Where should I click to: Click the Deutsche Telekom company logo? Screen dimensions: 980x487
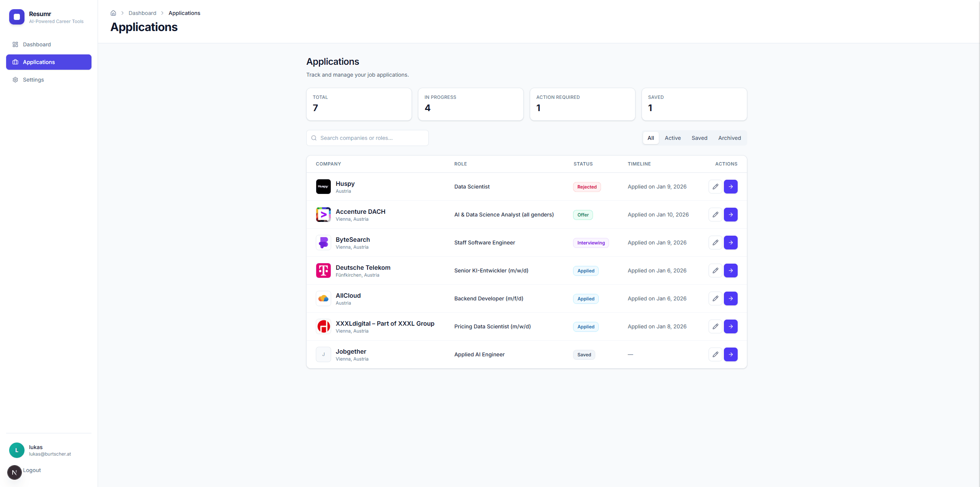pos(323,270)
